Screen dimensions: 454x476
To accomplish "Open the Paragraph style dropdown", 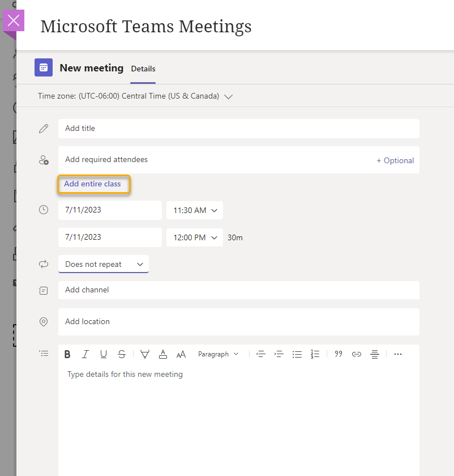I will [x=218, y=354].
